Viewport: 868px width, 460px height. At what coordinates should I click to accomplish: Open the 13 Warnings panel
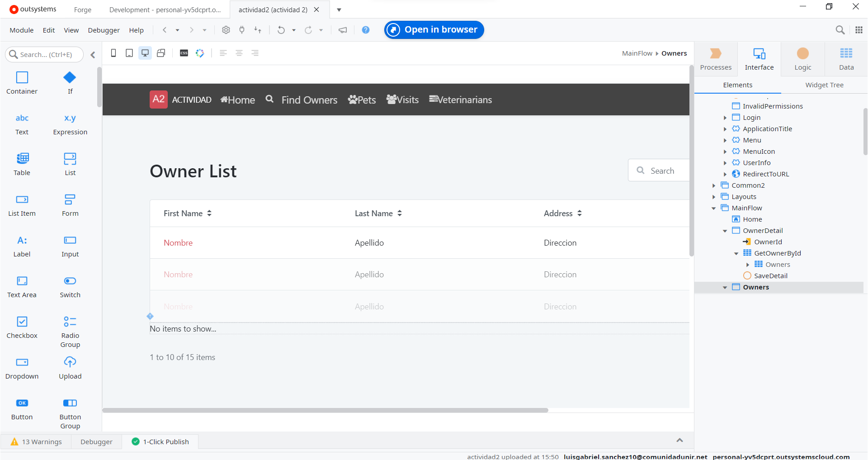[x=36, y=442]
